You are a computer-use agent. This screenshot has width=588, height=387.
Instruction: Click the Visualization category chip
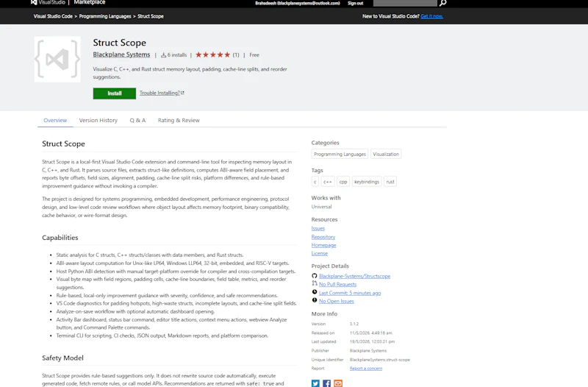point(386,154)
